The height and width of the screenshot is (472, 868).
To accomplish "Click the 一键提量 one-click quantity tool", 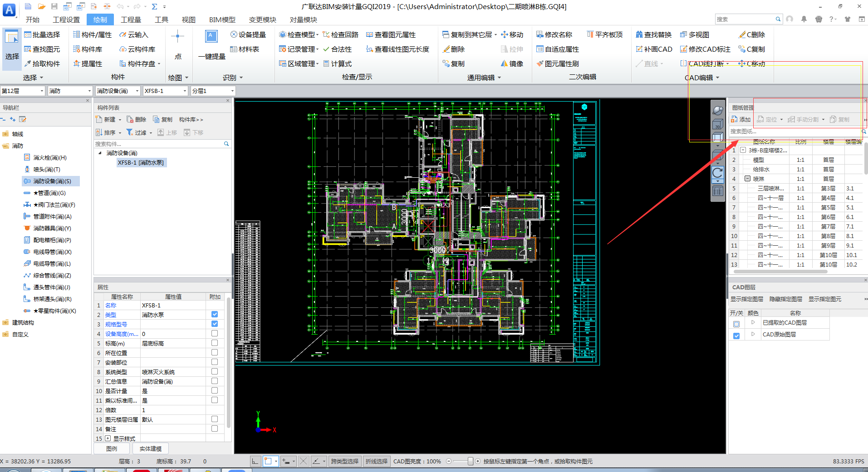I will (211, 45).
